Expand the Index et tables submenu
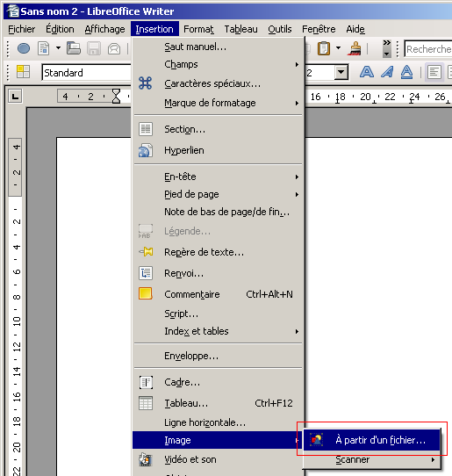The height and width of the screenshot is (476, 452). point(219,331)
